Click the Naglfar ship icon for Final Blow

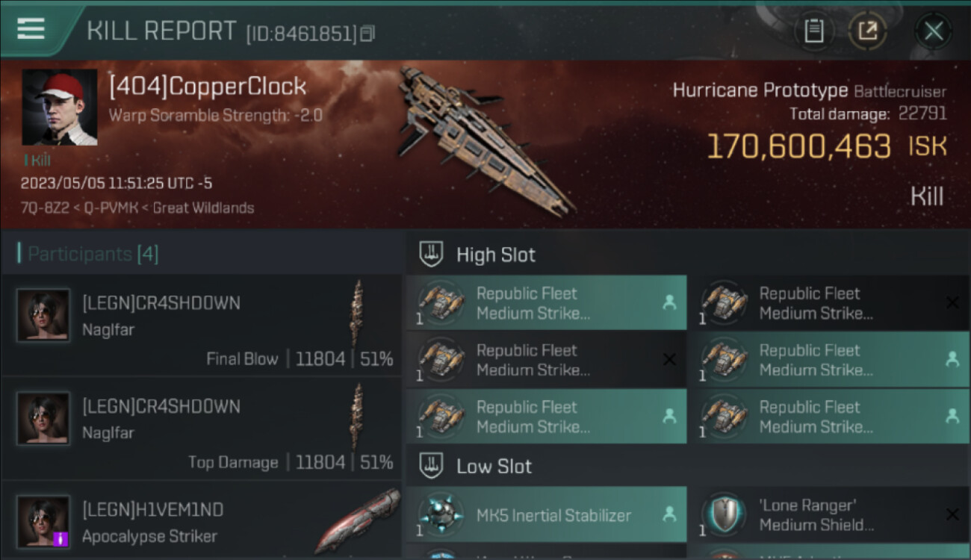pos(358,312)
